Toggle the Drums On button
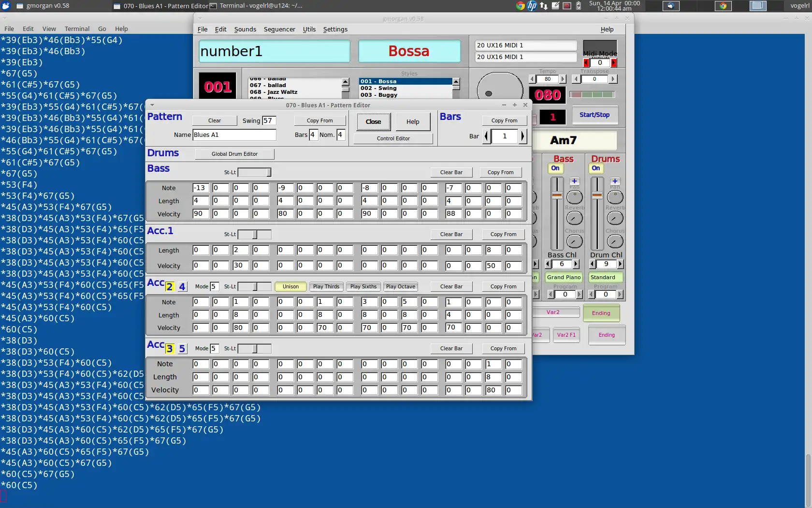The width and height of the screenshot is (812, 508). click(596, 168)
